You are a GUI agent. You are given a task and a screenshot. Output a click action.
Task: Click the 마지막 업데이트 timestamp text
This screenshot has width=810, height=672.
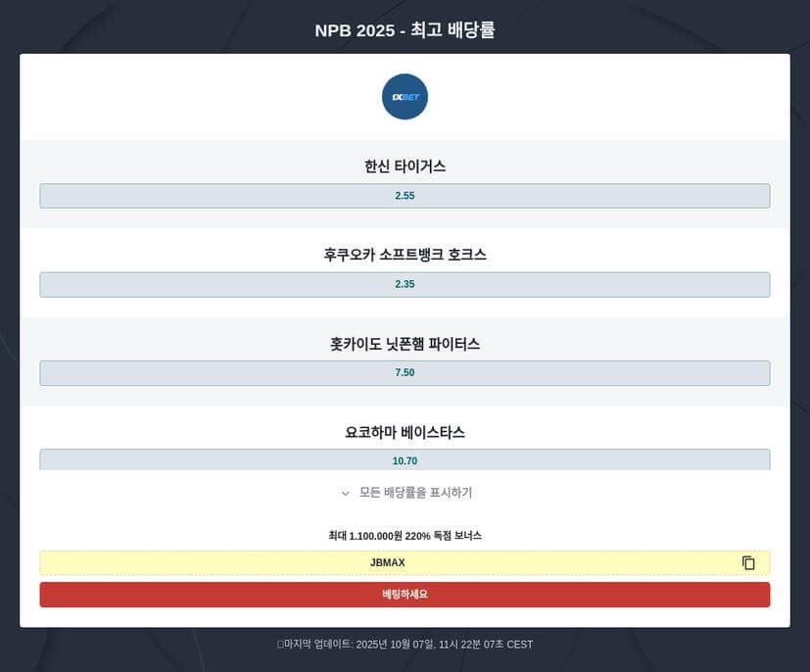click(x=409, y=645)
